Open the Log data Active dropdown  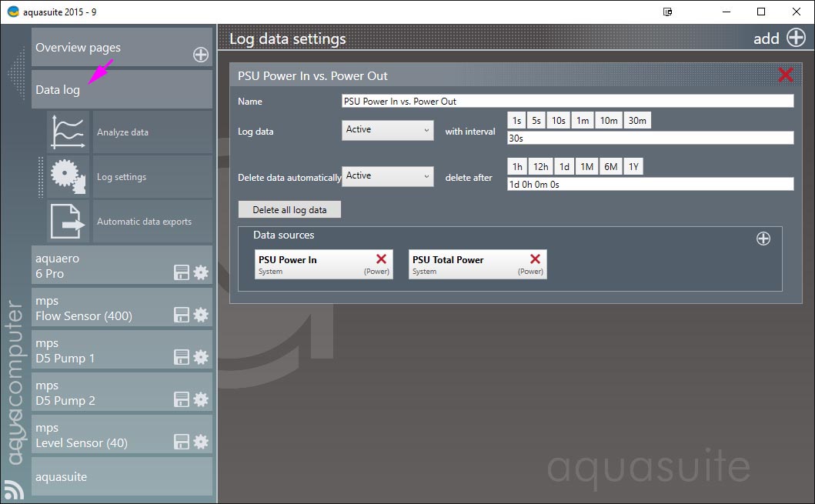point(387,130)
